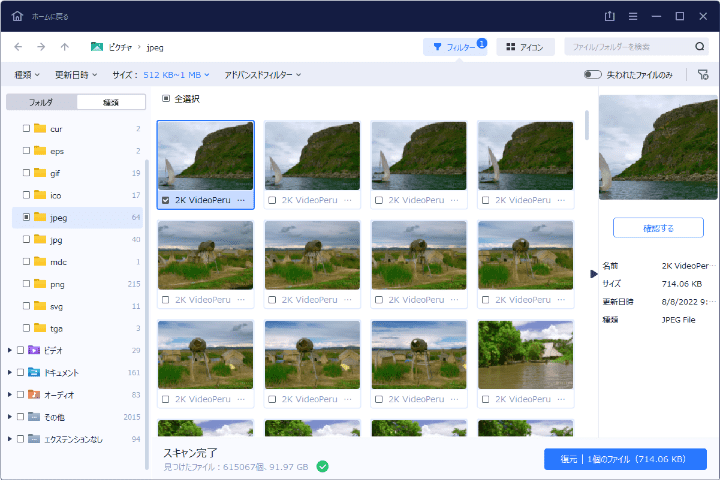This screenshot has width=720, height=480.
Task: Expand the ビデオ tree node
Action: pos(10,350)
